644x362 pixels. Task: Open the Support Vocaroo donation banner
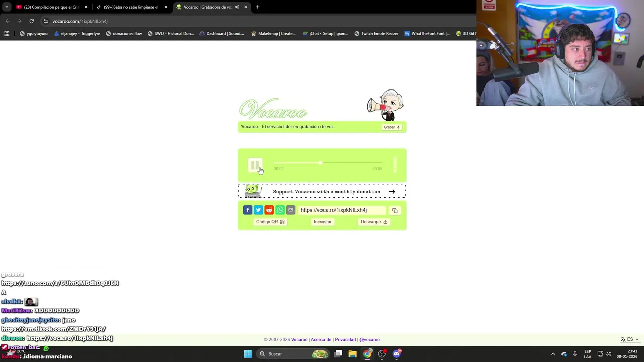(322, 191)
